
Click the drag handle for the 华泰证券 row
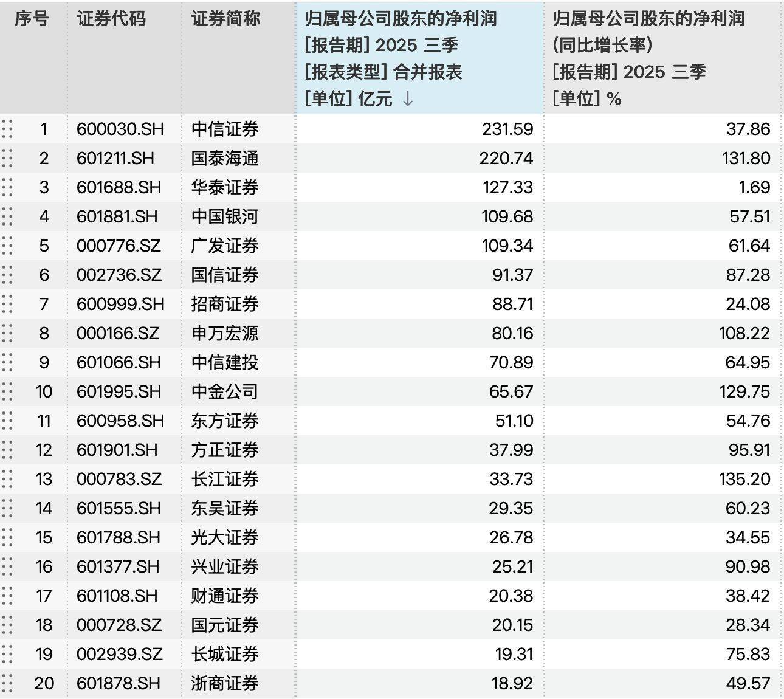(x=7, y=187)
